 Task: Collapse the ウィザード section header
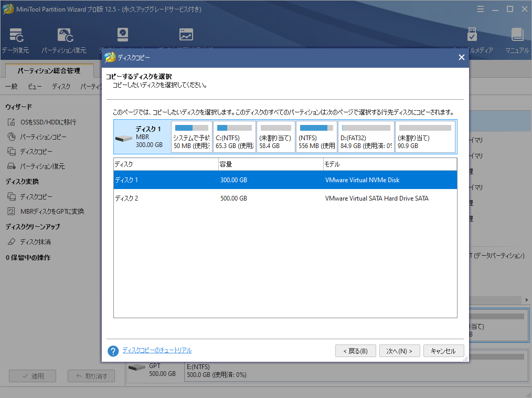(19, 107)
